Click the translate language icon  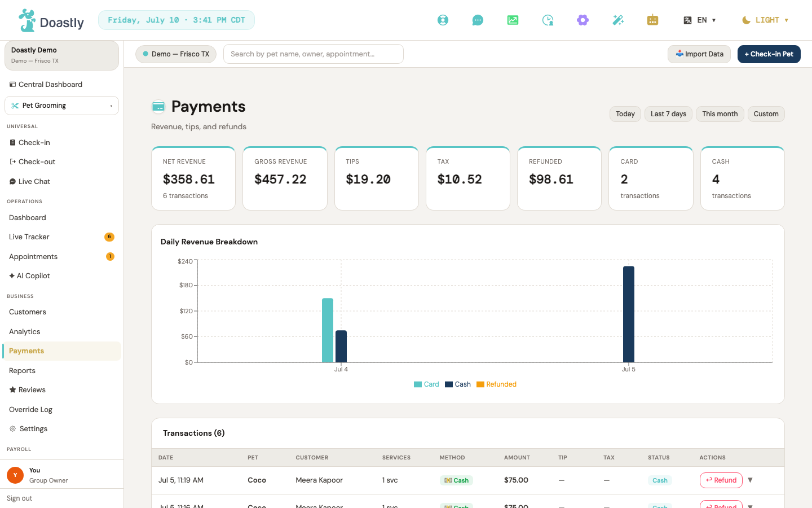687,20
